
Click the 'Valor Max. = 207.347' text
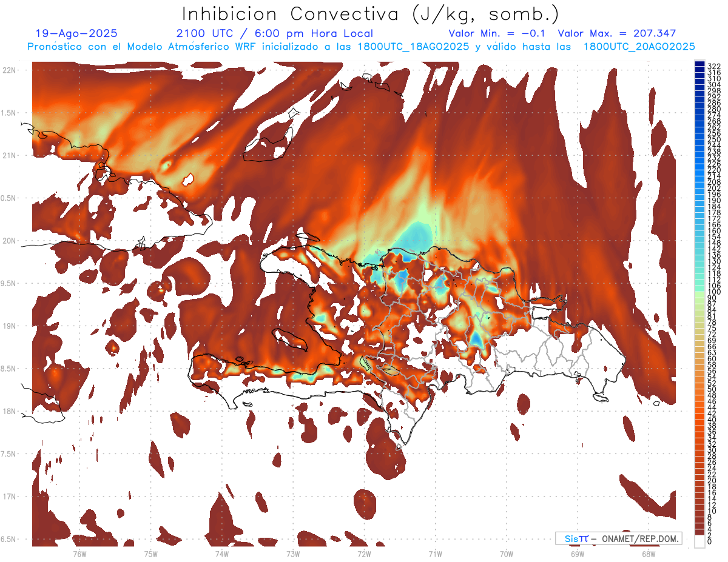(x=617, y=33)
